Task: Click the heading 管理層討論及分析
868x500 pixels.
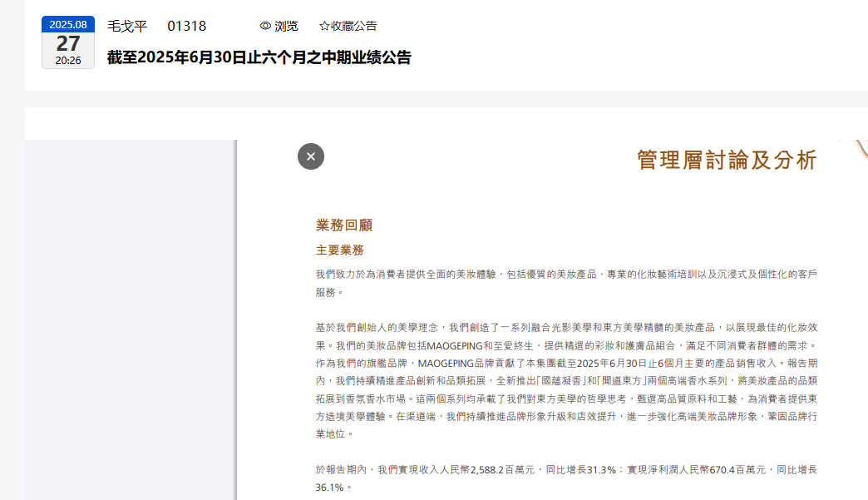Action: pyautogui.click(x=727, y=160)
